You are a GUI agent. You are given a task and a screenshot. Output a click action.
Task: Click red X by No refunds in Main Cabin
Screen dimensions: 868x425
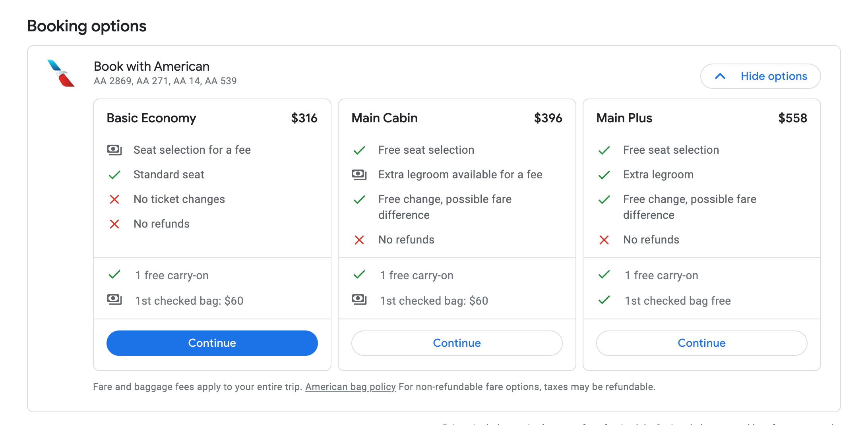359,240
